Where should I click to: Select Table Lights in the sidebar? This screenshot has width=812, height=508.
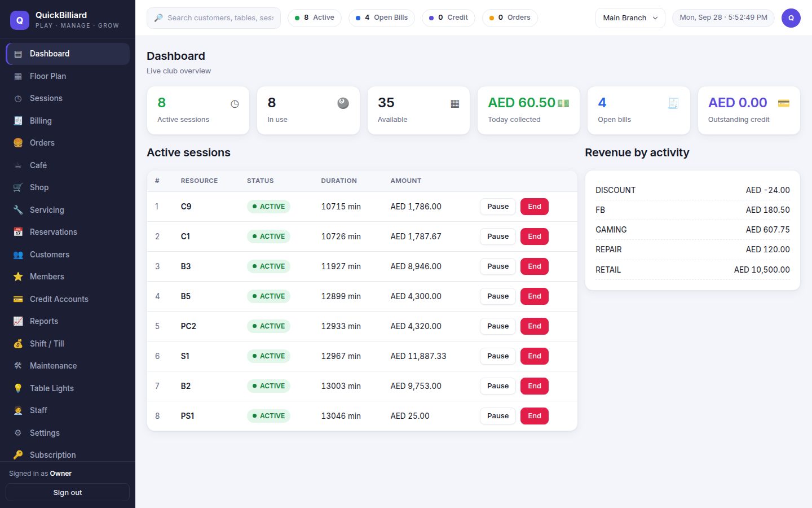[x=68, y=388]
